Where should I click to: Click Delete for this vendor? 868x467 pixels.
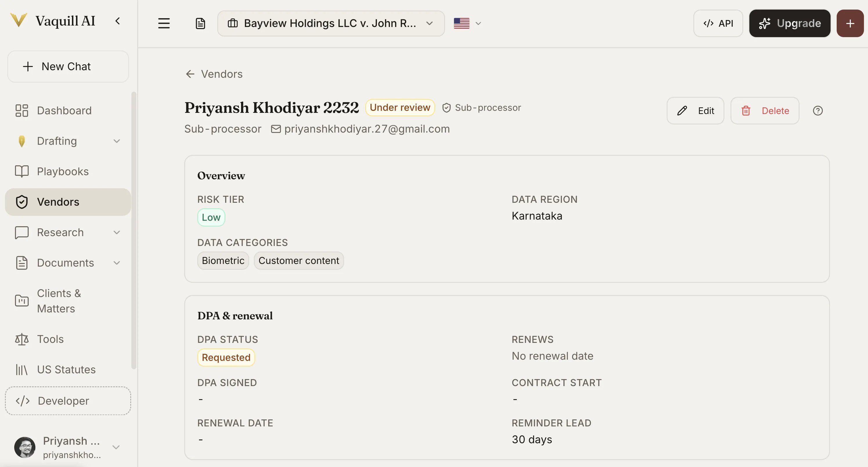pos(764,111)
